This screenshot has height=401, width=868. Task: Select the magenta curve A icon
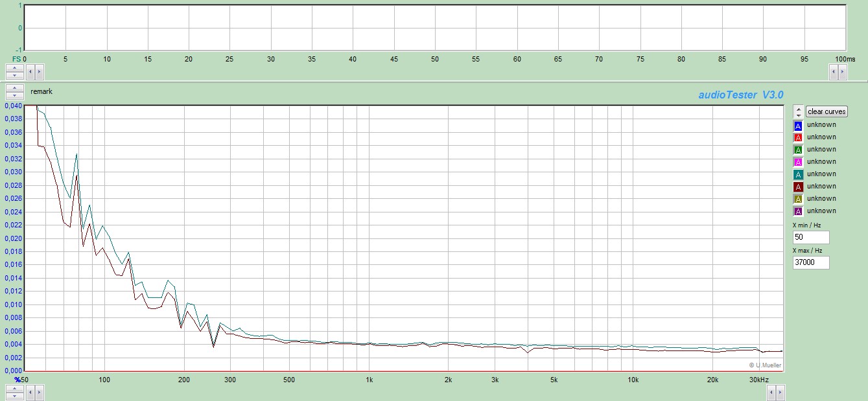[798, 163]
